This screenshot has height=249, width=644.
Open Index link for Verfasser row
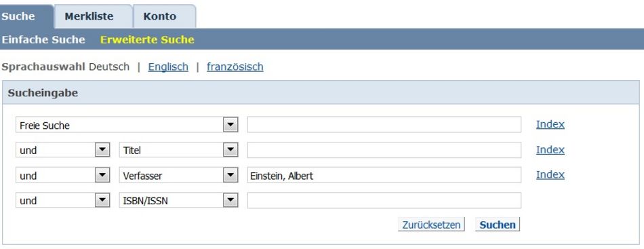(x=550, y=174)
